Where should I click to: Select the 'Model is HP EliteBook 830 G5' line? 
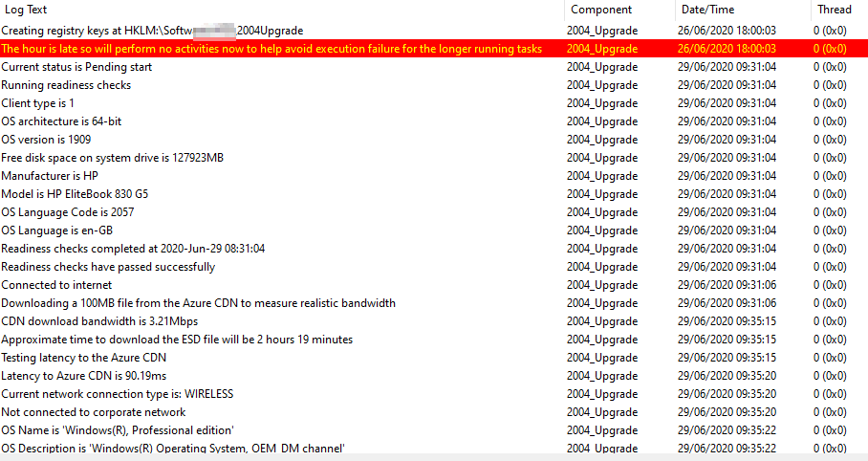[75, 194]
